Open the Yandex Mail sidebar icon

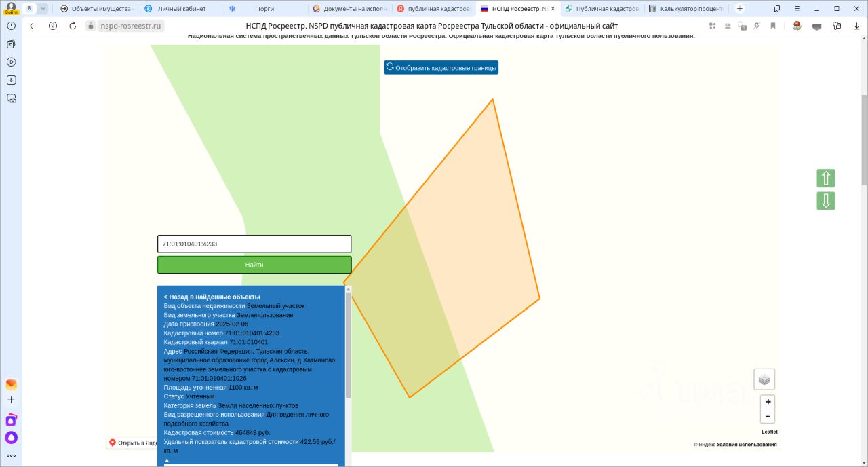pyautogui.click(x=11, y=384)
